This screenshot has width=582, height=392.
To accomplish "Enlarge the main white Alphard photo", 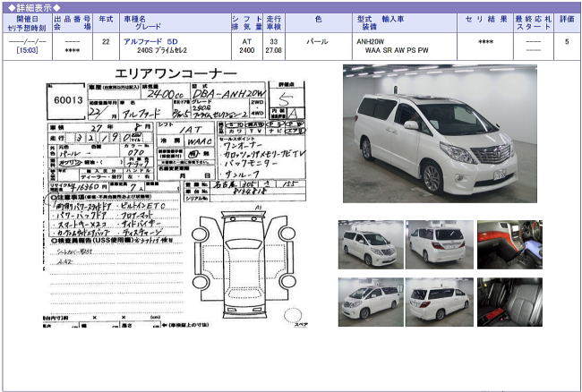I will point(440,134).
